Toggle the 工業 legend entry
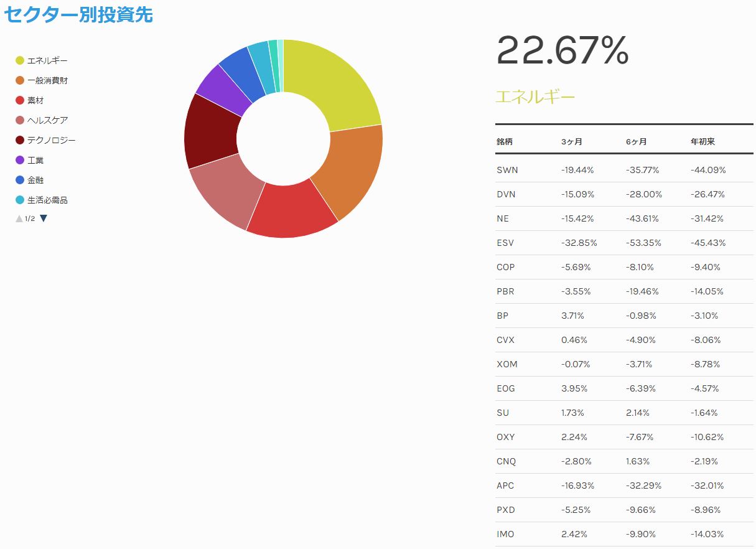This screenshot has height=549, width=756. tap(30, 160)
